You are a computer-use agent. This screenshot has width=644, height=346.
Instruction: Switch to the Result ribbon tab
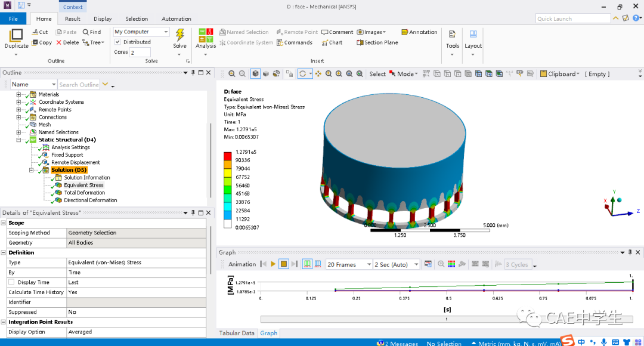tap(73, 19)
